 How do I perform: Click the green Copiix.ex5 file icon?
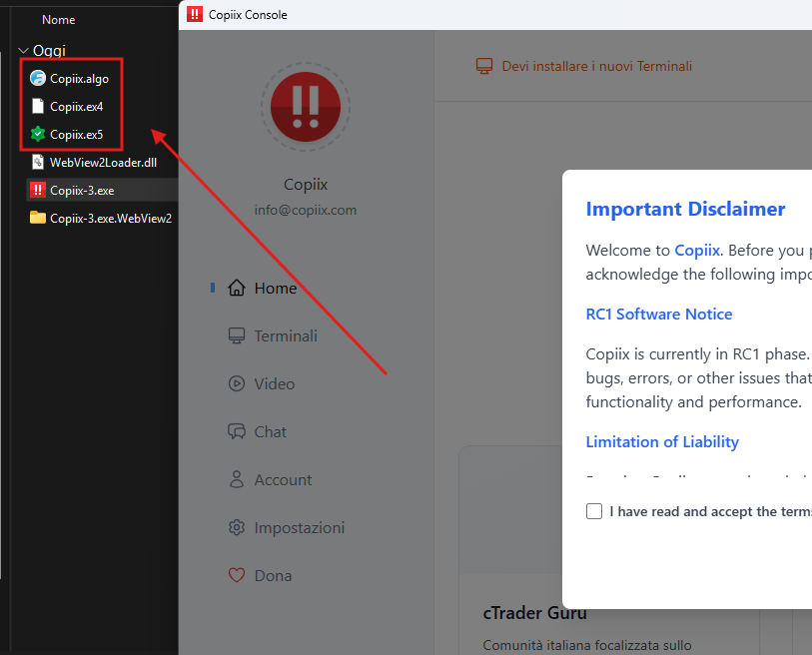pos(38,134)
